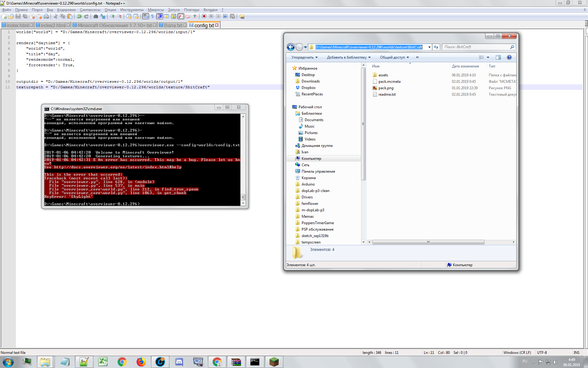
Task: Click the Run macro multiple times icon
Action: [x=225, y=16]
